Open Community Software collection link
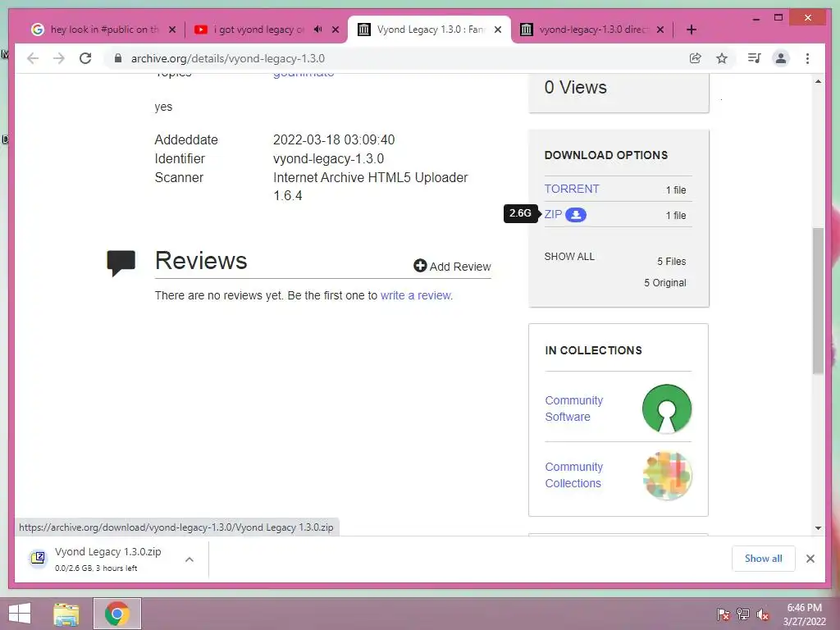Screen dimensions: 840x630 (x=573, y=409)
